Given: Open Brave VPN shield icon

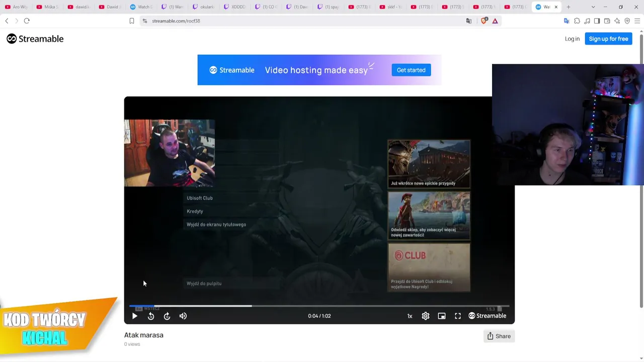Looking at the screenshot, I should (627, 21).
